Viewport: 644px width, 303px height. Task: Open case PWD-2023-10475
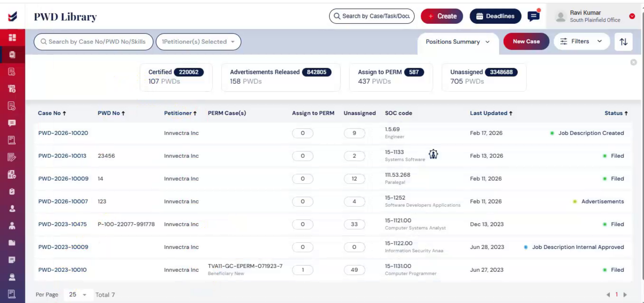(63, 224)
